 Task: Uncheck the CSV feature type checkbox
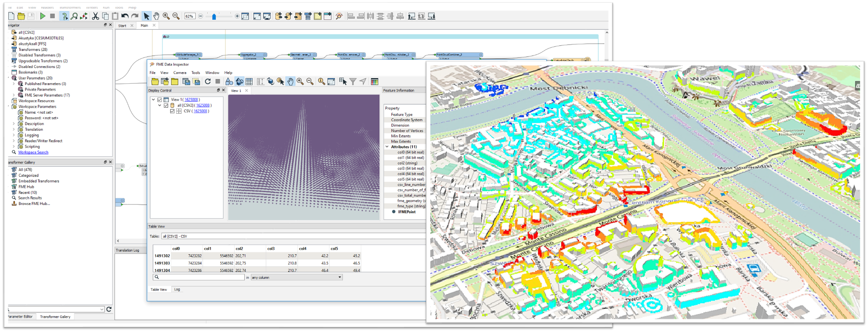coord(172,111)
